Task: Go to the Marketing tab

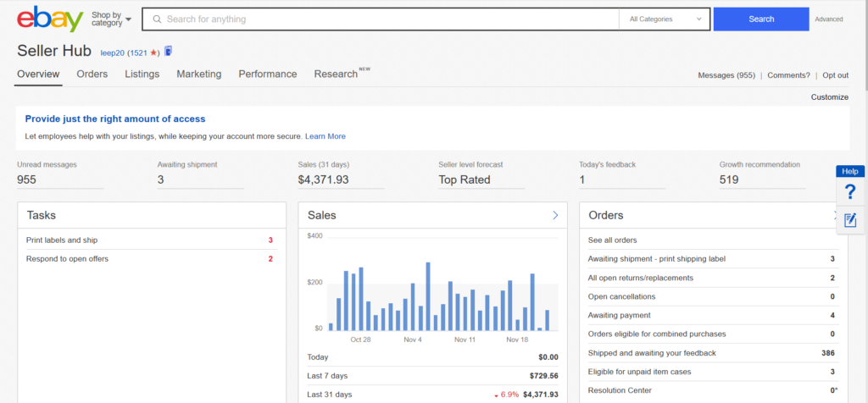Action: pos(198,74)
